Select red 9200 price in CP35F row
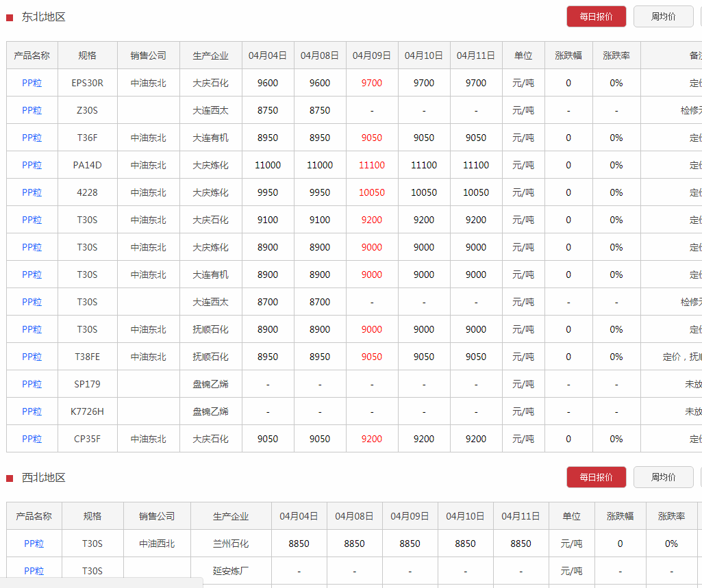702x588 pixels. click(372, 439)
